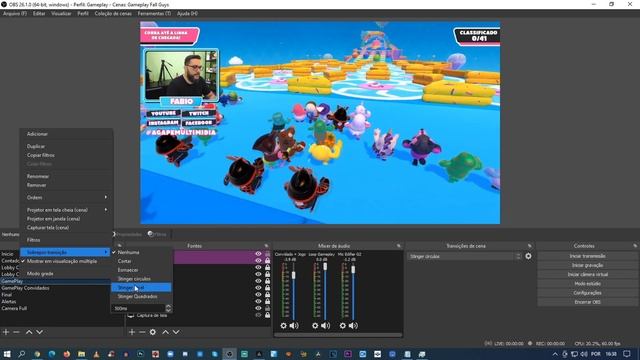Viewport: 640px width, 360px height.
Task: Click the 300ms duration stepper arrows
Action: (x=168, y=309)
